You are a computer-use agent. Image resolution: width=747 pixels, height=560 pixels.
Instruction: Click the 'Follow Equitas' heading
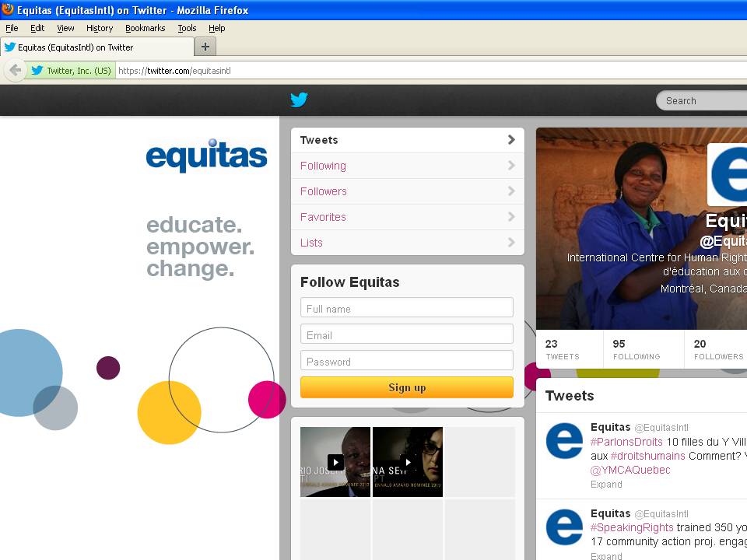[349, 282]
